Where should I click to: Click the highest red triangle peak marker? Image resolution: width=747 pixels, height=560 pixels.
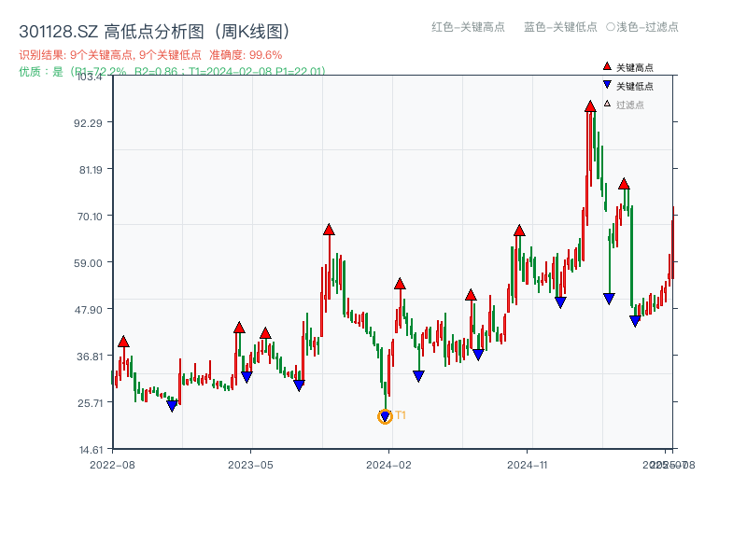589,105
